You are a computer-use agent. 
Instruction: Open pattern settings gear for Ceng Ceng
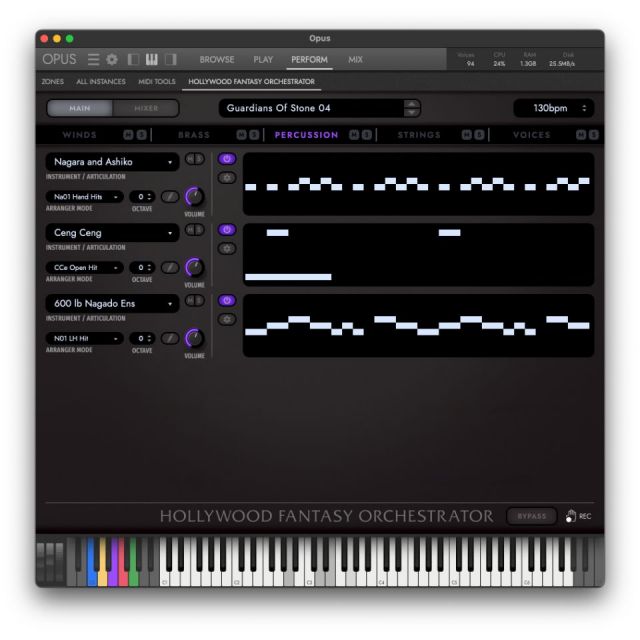tap(227, 248)
